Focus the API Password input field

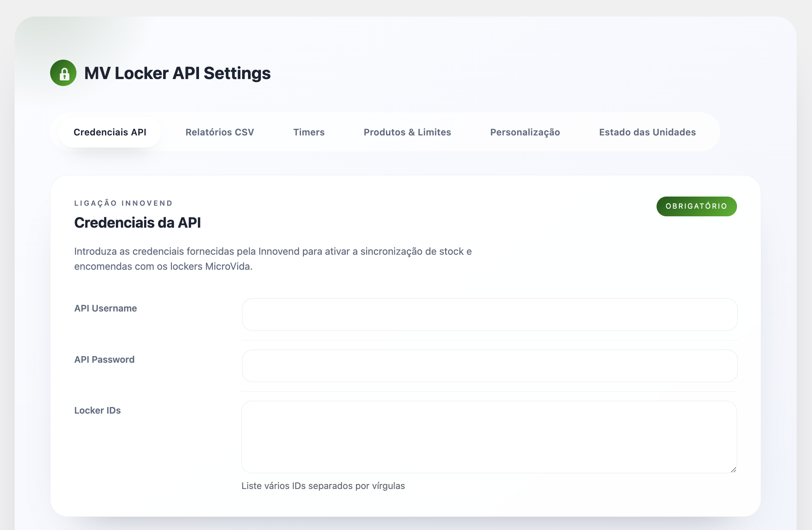[489, 366]
